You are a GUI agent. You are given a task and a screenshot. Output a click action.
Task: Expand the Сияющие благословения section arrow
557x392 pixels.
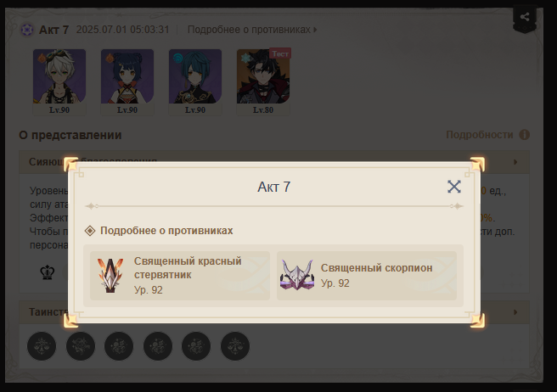coord(515,162)
